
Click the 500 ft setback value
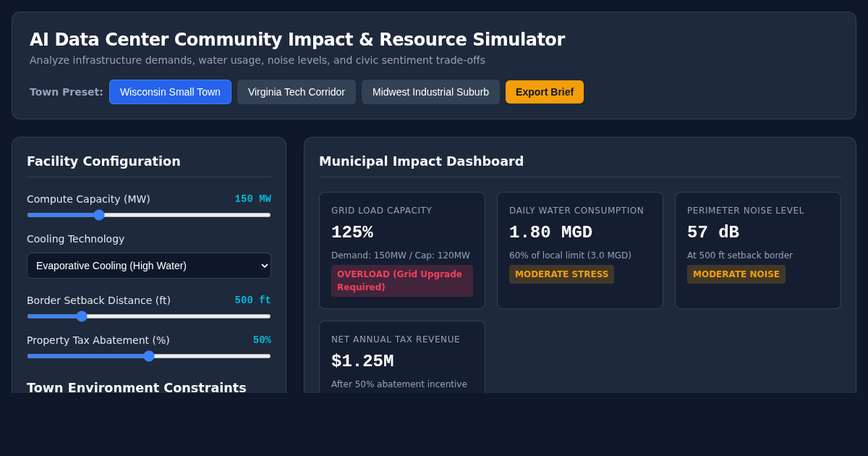click(x=252, y=300)
